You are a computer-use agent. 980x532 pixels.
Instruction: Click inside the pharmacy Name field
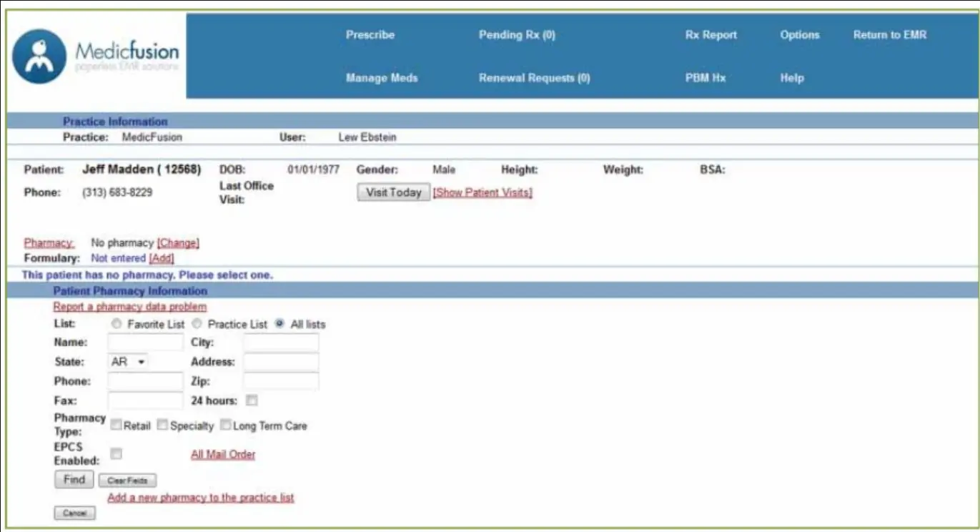(x=145, y=343)
